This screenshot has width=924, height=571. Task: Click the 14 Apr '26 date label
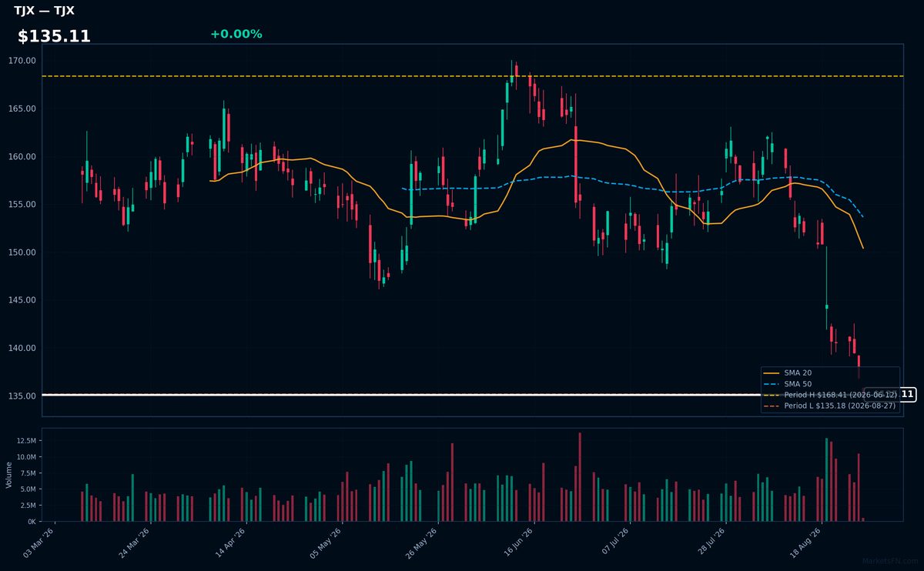[230, 543]
